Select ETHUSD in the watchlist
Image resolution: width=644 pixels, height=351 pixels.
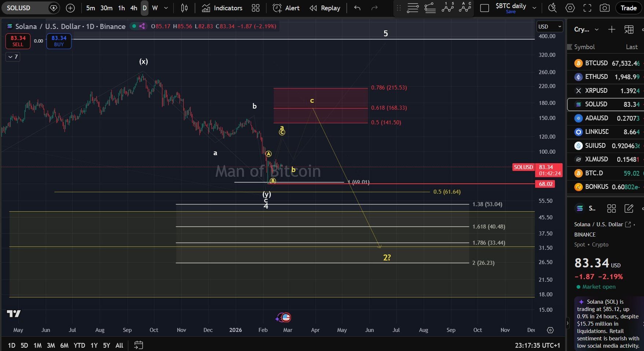click(606, 77)
